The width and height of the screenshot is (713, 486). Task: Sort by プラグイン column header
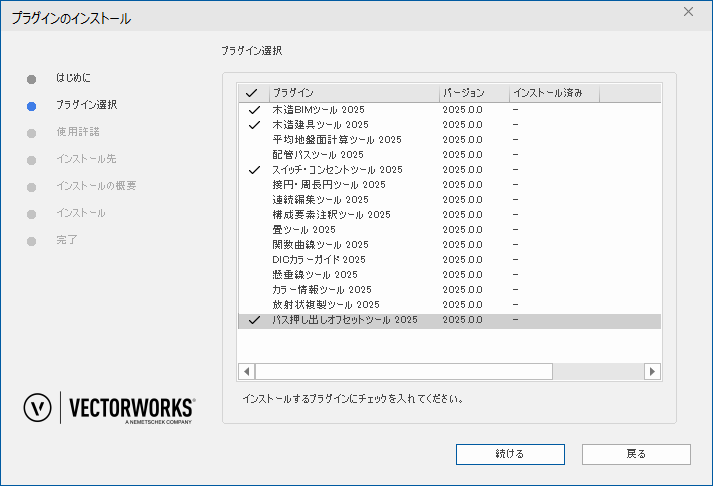(x=354, y=93)
